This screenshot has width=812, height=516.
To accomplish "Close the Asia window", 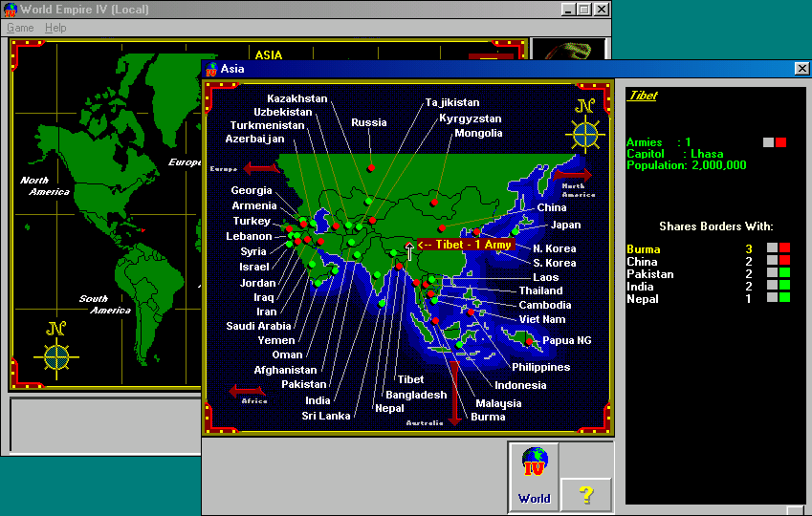I will click(x=801, y=68).
